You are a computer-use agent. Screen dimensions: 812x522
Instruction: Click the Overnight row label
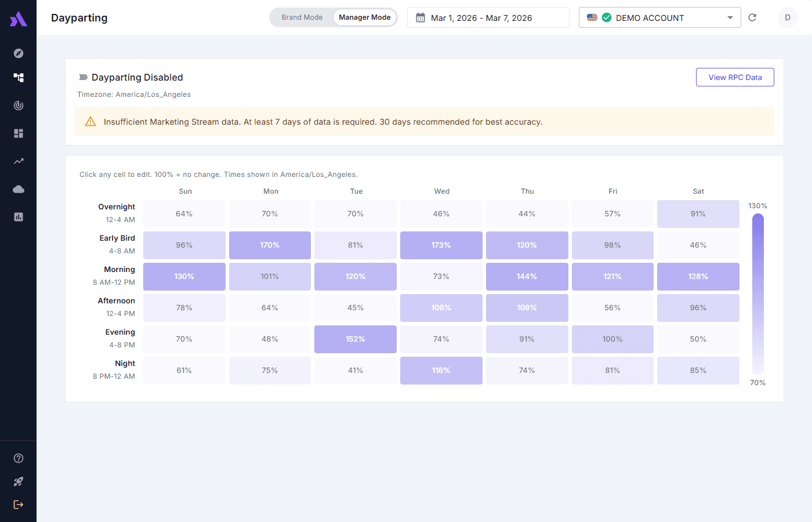117,207
